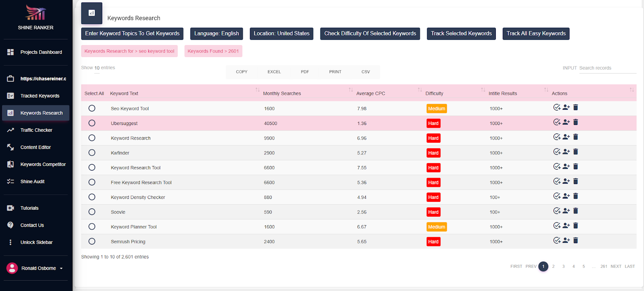Click Track Selected Keywords button

coord(461,34)
